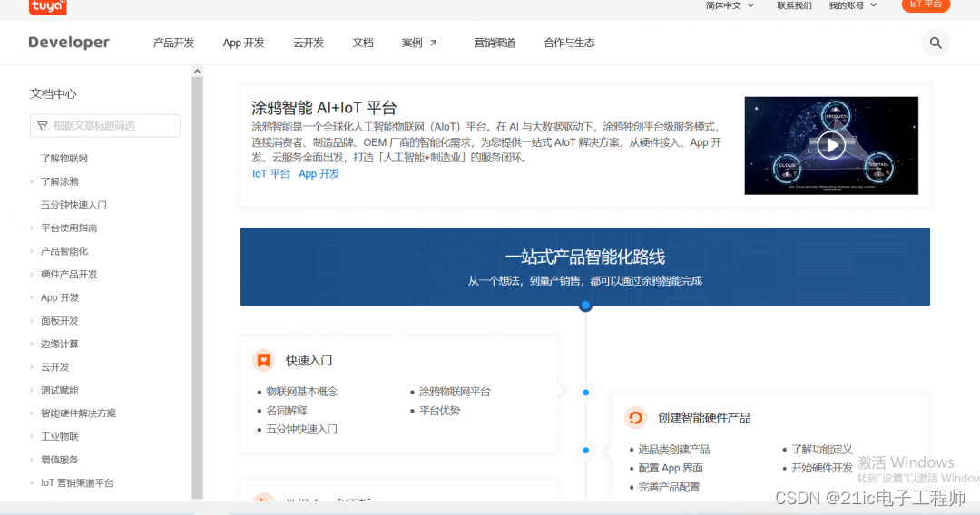Viewport: 980px width, 515px height.
Task: Select 了解物联网 in the sidebar
Action: 64,159
